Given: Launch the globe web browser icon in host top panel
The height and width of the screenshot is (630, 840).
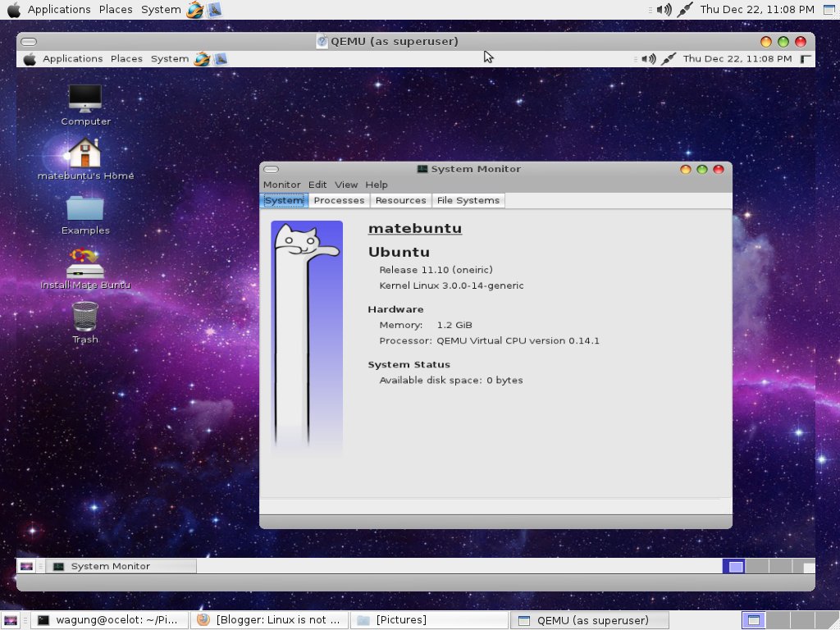Looking at the screenshot, I should 195,10.
